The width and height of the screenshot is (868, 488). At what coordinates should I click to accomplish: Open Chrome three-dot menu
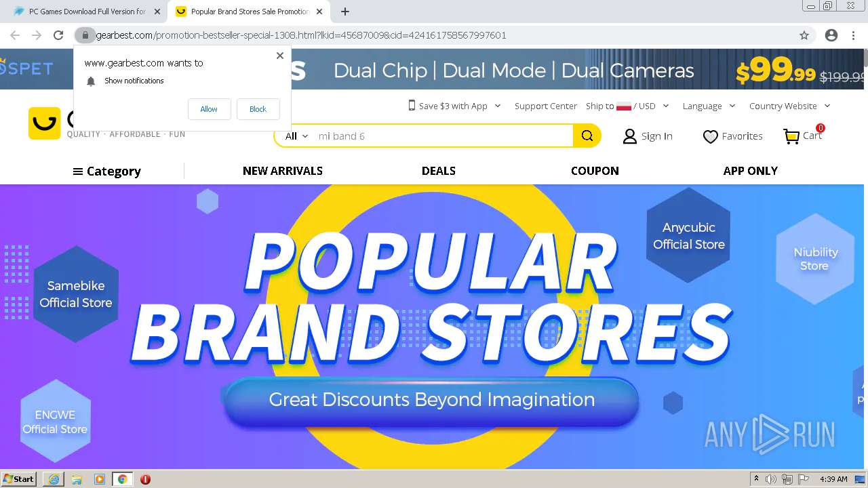tap(853, 35)
